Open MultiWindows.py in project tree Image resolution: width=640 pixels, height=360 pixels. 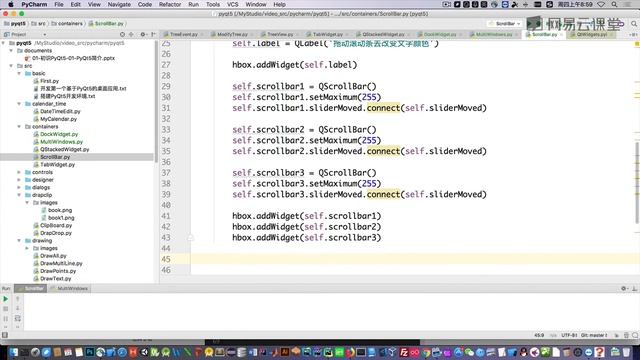[x=61, y=142]
